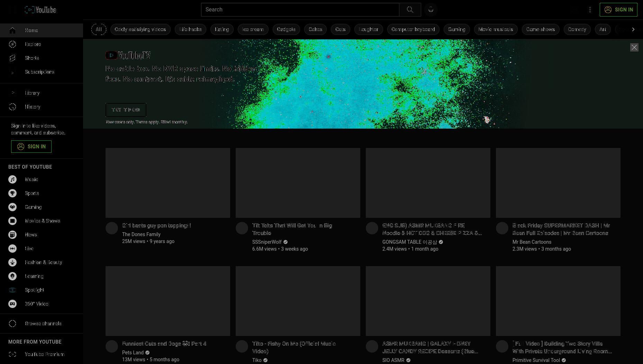Open thumbnail for Funniest Cats and Dogs Part 4
The width and height of the screenshot is (643, 364).
pyautogui.click(x=168, y=301)
